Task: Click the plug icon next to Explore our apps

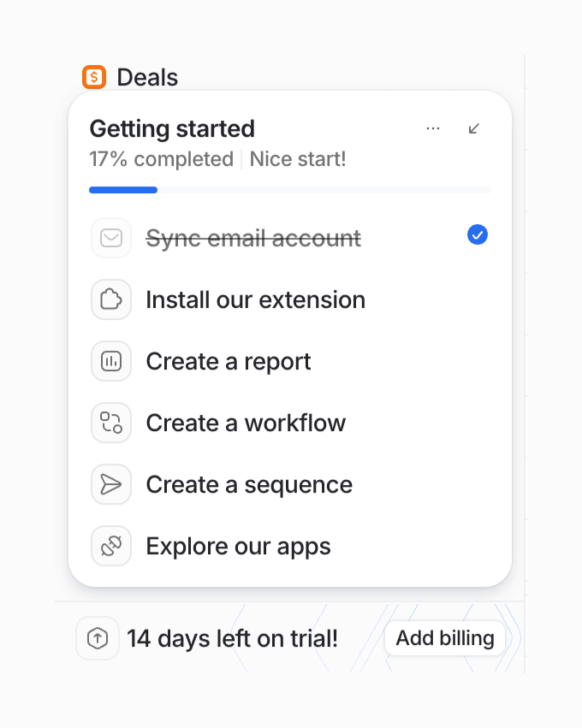Action: tap(111, 546)
